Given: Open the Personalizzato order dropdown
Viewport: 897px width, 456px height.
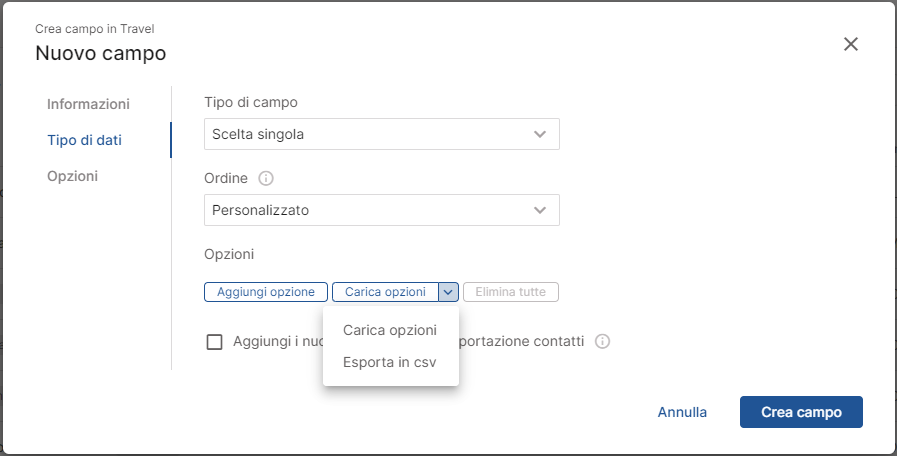Looking at the screenshot, I should tap(382, 210).
